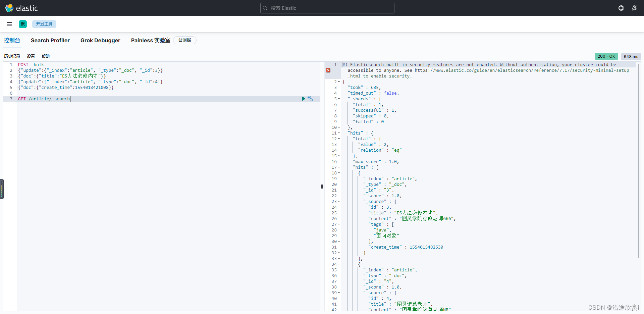Screen dimensions: 644x314
Task: Click the create_time 1554015482530 value
Action: [426, 247]
